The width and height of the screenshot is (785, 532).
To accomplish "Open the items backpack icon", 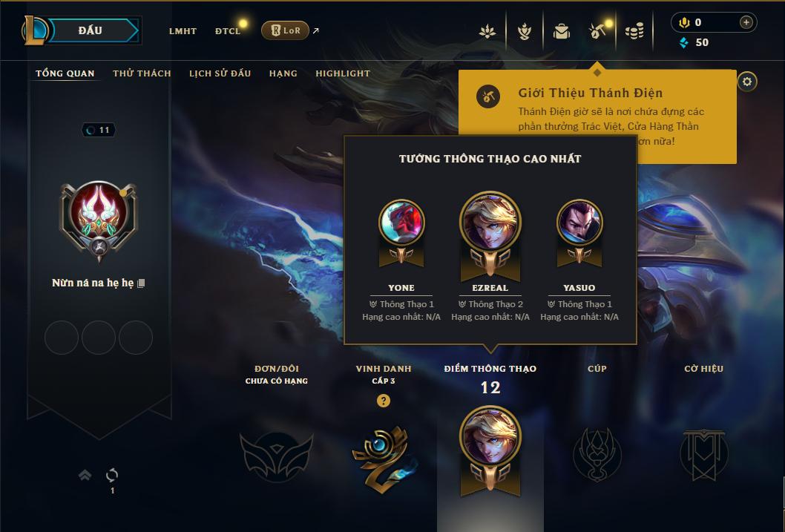I will click(561, 31).
